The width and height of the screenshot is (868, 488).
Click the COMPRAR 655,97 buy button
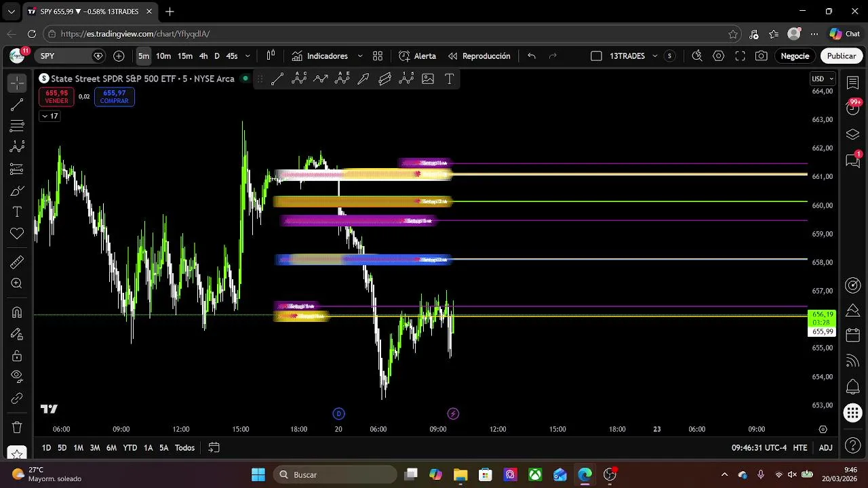(x=114, y=97)
